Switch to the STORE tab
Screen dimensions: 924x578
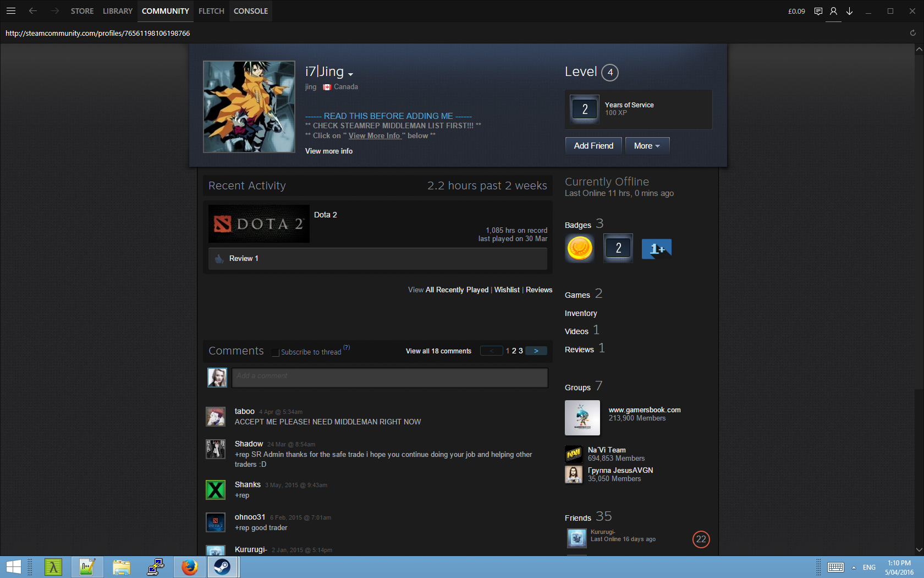(x=82, y=11)
